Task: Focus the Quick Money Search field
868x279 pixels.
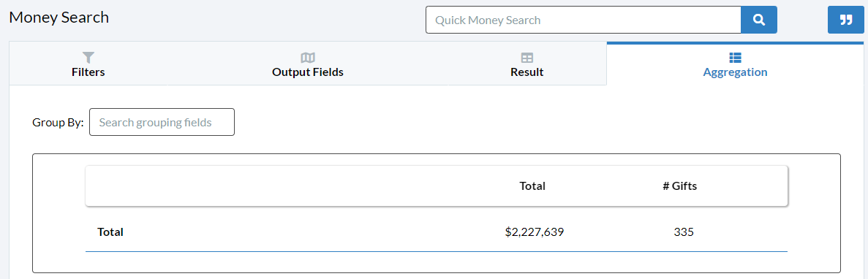Action: 584,20
